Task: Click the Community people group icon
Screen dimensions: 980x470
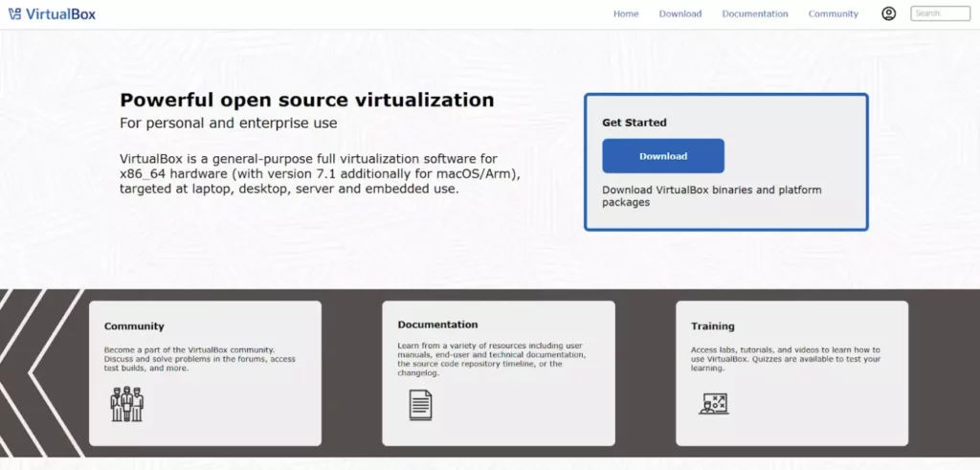Action: (127, 404)
